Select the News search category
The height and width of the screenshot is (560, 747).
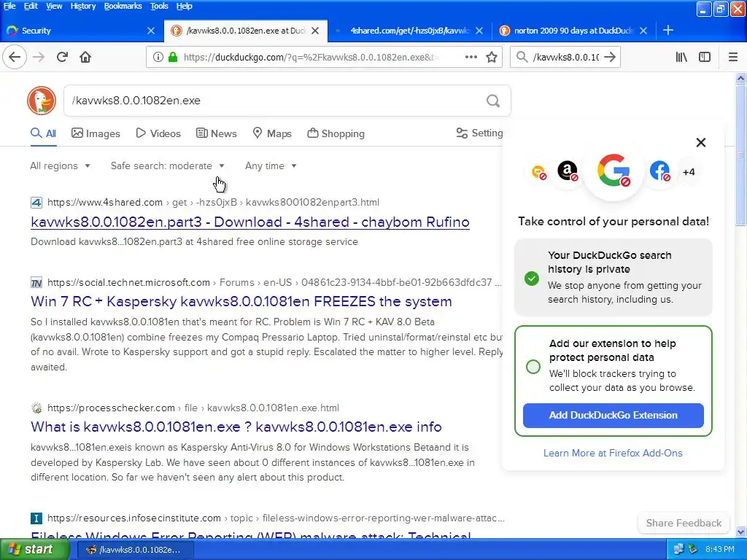pos(216,133)
